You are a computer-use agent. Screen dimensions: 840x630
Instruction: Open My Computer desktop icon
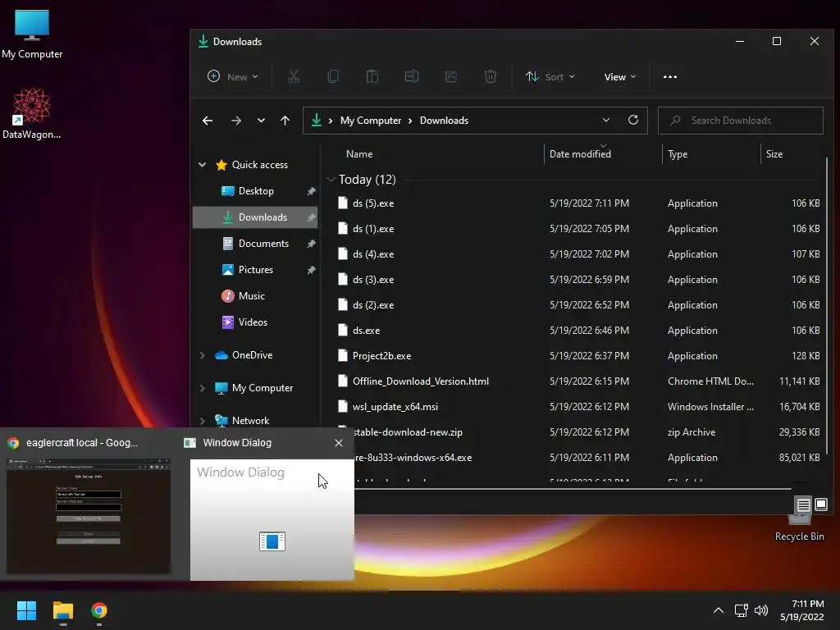point(32,34)
